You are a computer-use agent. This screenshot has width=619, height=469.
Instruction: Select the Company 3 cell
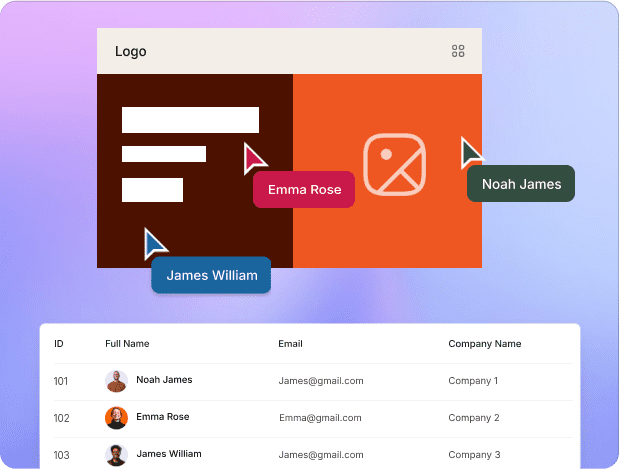coord(474,455)
